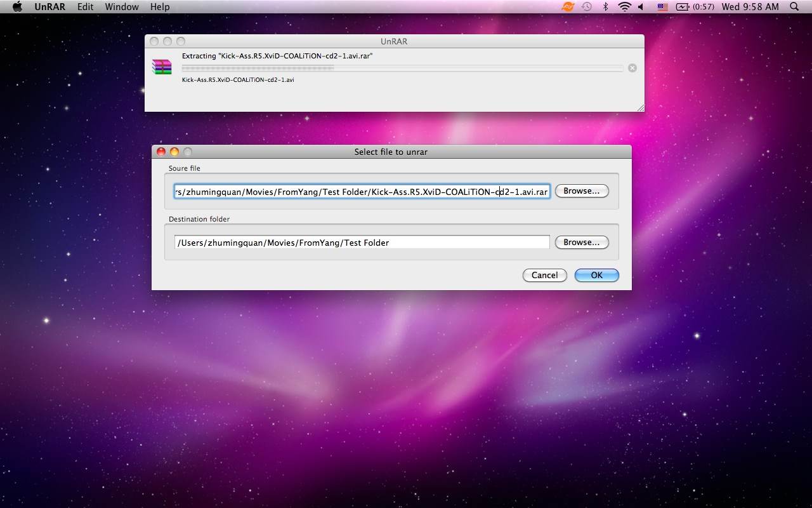Stop extraction with the cancel X icon

point(632,68)
